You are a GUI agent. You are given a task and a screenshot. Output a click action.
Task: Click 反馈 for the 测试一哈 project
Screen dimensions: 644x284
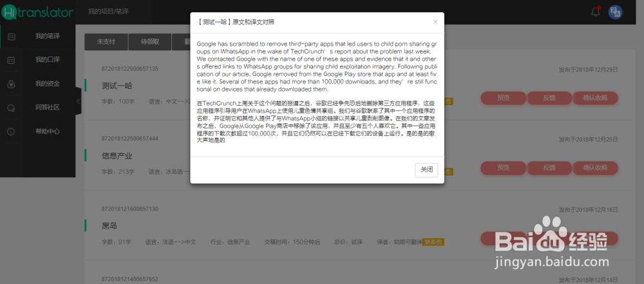[x=549, y=98]
